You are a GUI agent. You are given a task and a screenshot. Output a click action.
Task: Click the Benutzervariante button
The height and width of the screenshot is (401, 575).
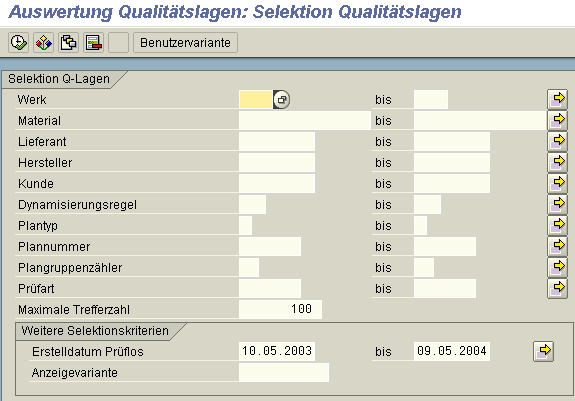point(185,43)
